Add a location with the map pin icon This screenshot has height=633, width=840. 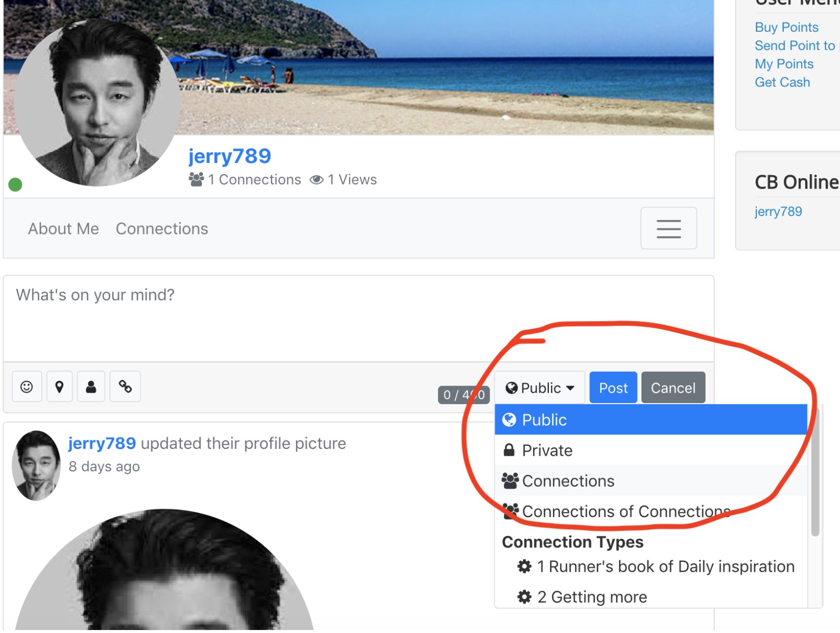59,387
